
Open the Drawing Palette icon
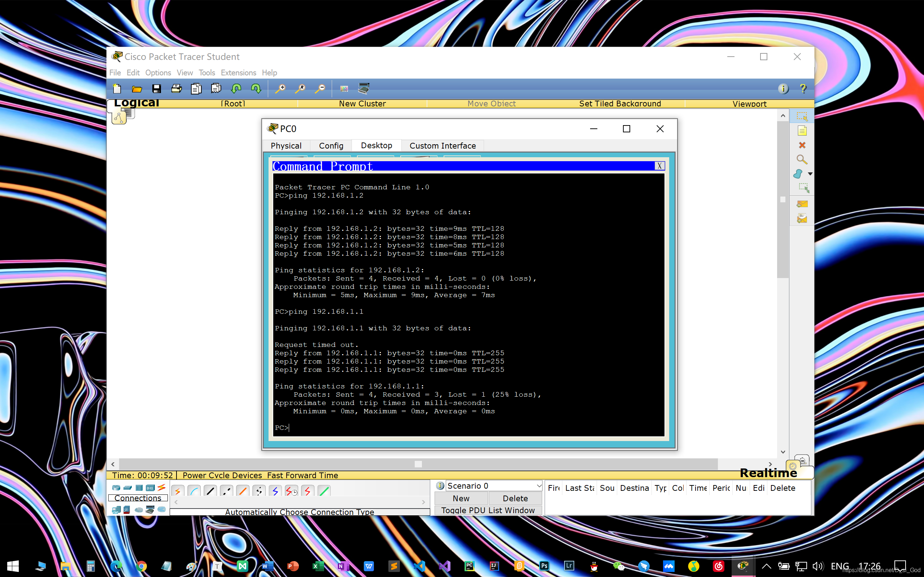coord(344,89)
